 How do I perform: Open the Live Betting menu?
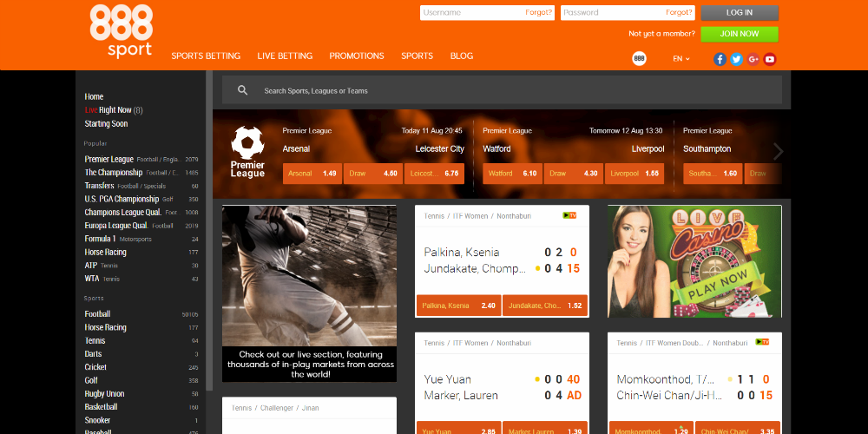pos(285,56)
